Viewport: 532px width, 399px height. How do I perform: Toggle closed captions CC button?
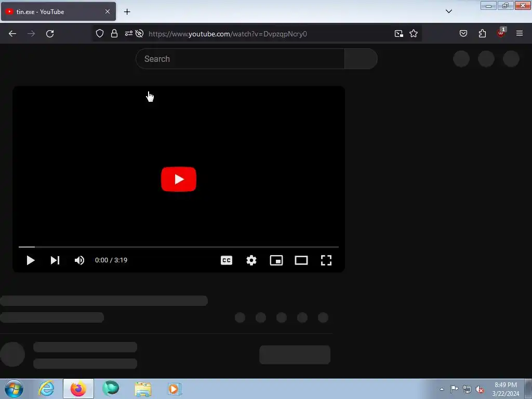tap(227, 260)
